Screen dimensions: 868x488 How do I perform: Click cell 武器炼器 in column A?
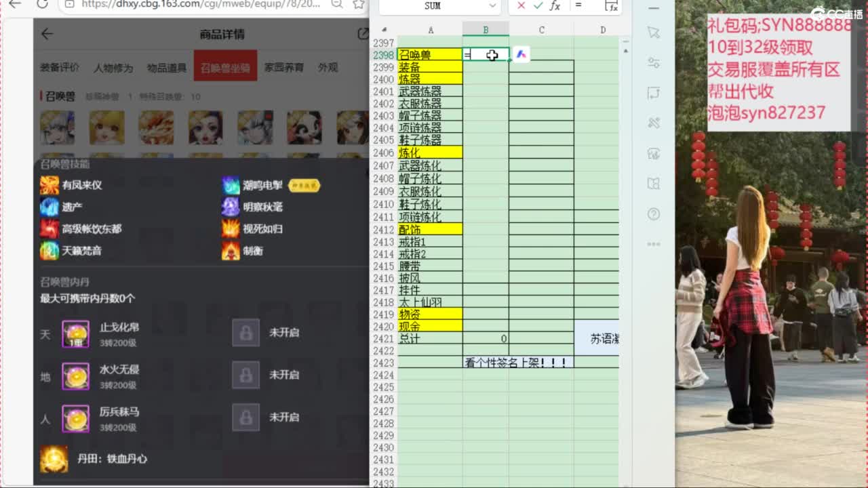point(430,91)
